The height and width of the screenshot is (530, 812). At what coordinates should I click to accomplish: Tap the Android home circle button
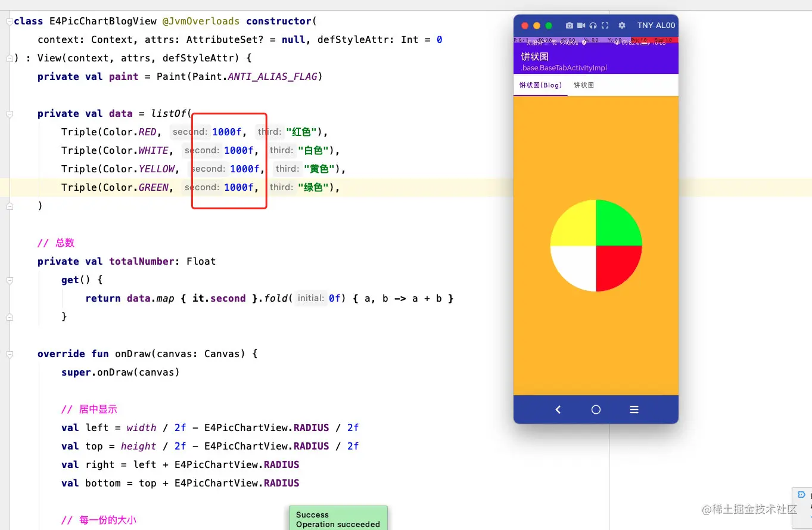point(596,410)
